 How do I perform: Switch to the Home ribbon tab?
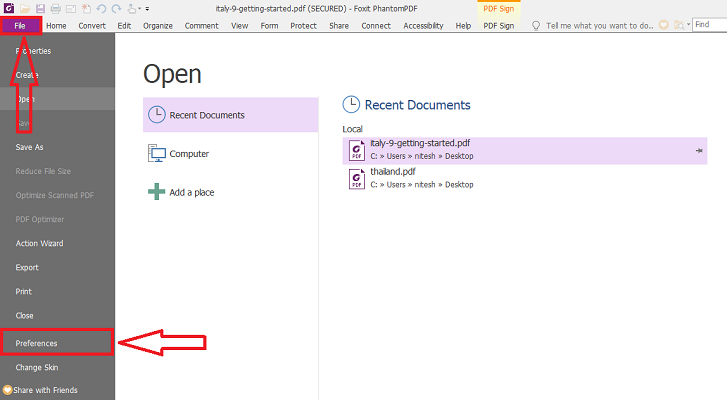click(x=56, y=26)
